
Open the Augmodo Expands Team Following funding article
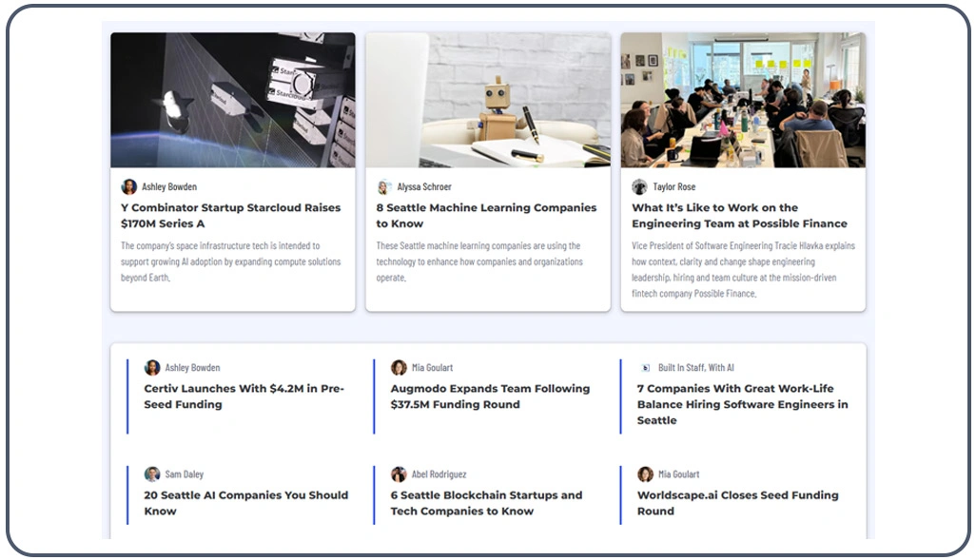490,396
